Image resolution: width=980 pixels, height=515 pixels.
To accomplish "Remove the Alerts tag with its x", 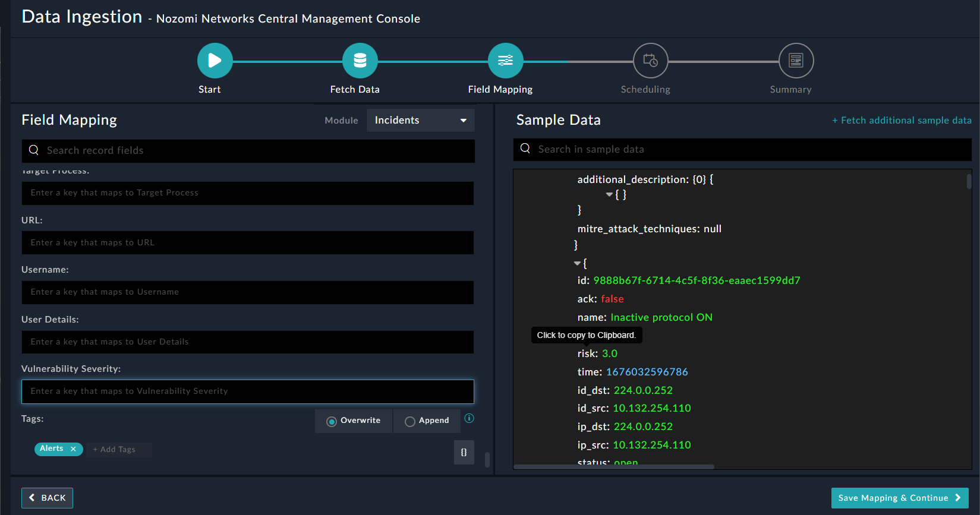I will (73, 449).
